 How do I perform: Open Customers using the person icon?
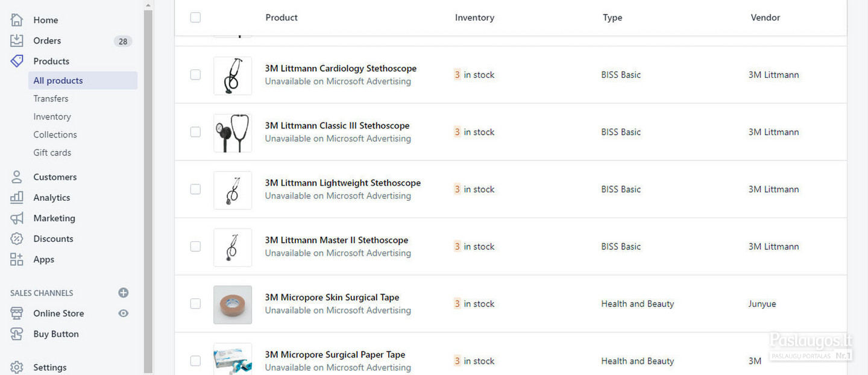click(17, 177)
